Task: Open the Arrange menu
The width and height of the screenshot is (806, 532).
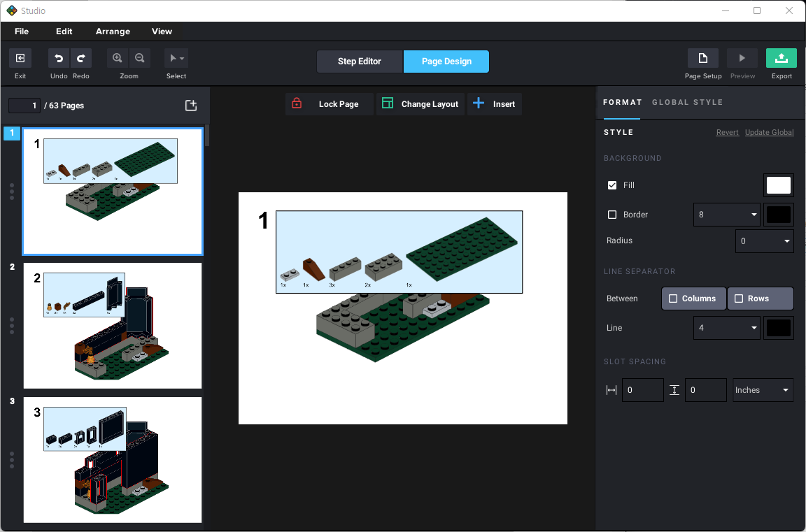Action: pyautogui.click(x=113, y=31)
